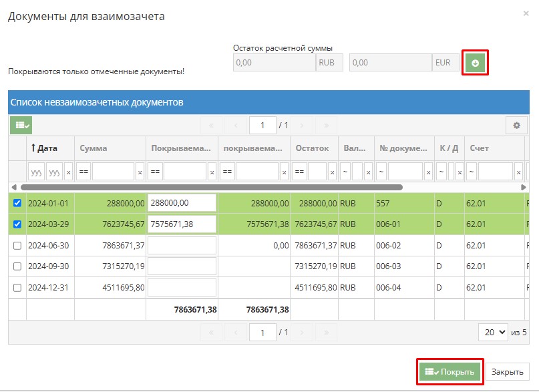Go to last page in bottom pager
539x392 pixels.
[x=326, y=332]
